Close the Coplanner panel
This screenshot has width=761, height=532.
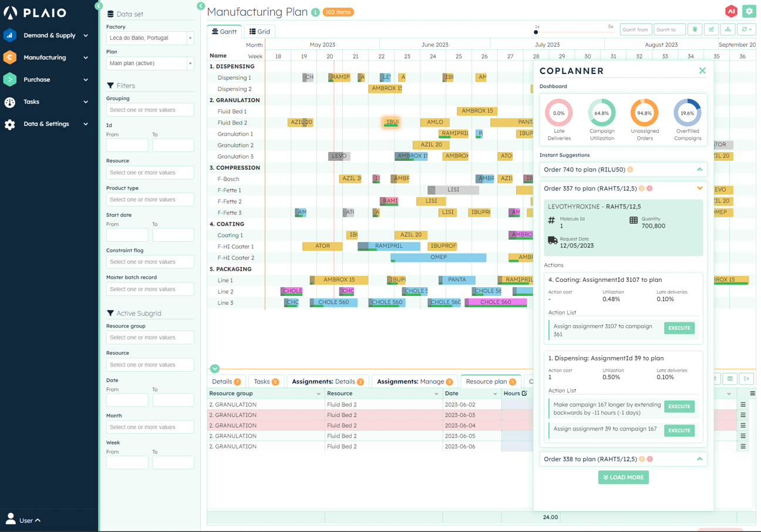tap(702, 70)
